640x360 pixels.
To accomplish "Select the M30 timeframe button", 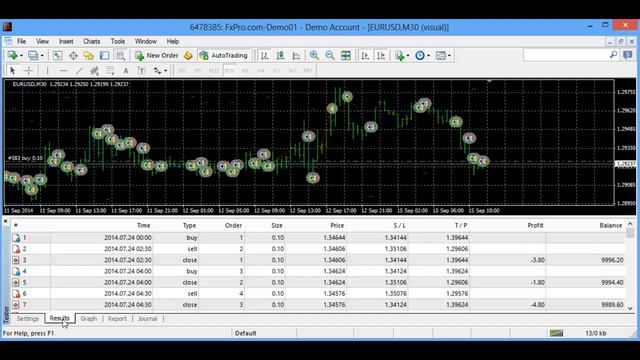I will (229, 71).
